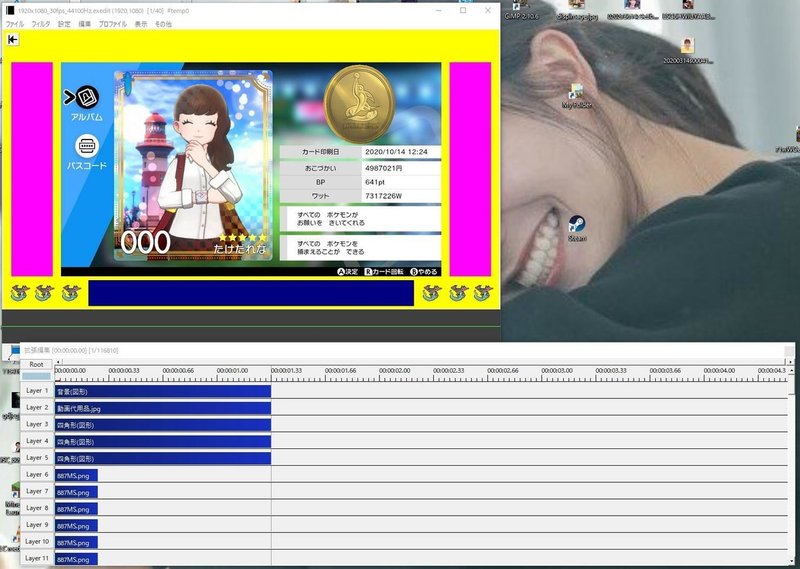Toggle visibility of Layer 7
Viewport: 800px width, 569px height.
[37, 491]
